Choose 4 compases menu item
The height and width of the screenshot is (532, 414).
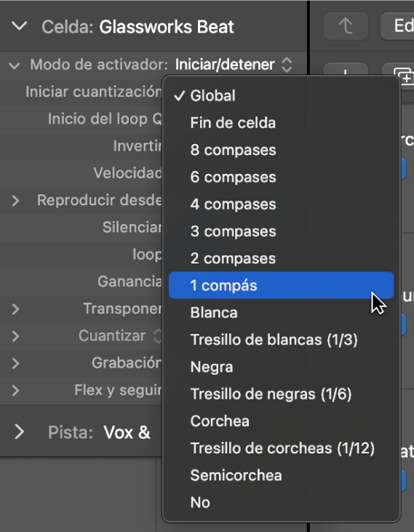(x=281, y=204)
